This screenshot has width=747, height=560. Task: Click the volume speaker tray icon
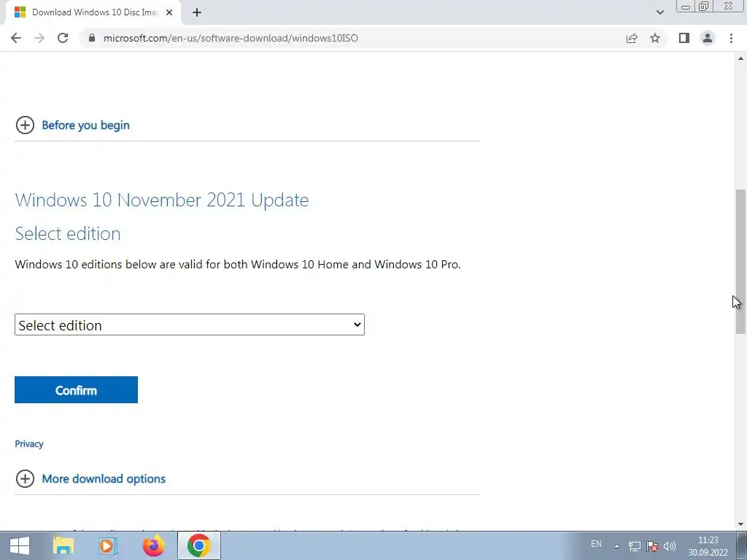(x=670, y=546)
